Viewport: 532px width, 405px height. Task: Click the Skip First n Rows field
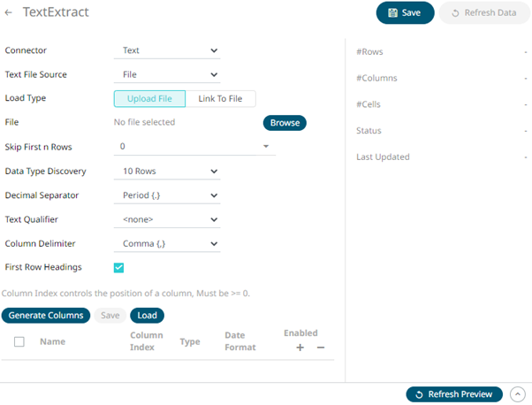pos(194,146)
